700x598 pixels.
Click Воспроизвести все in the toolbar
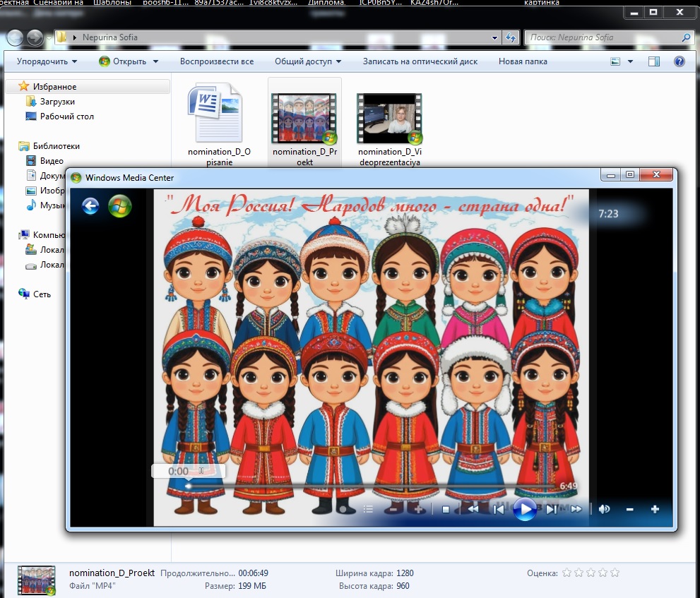point(217,61)
